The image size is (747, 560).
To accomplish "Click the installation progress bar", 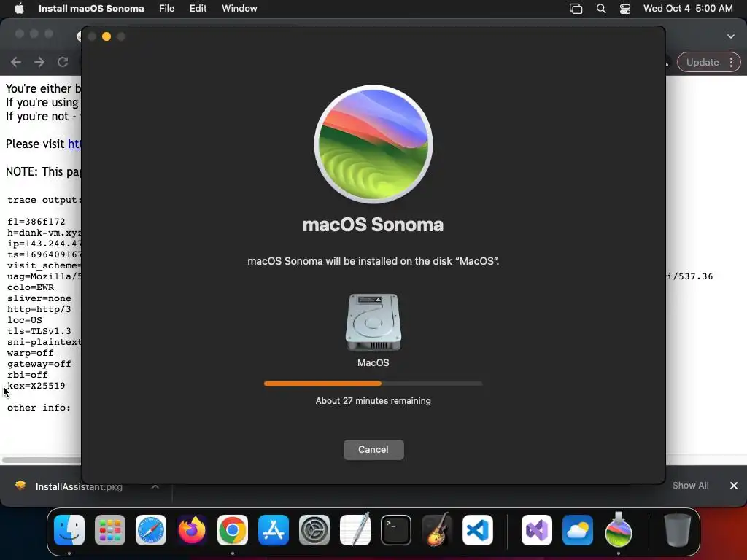I will coord(373,384).
